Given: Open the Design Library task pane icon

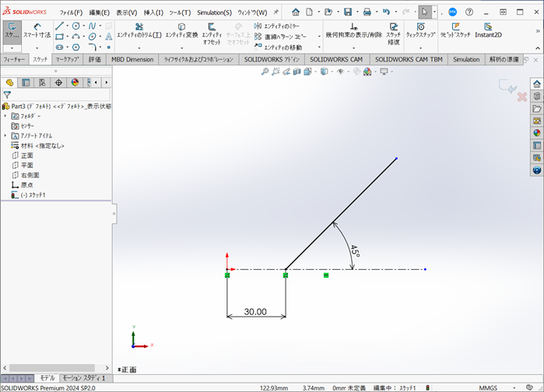Looking at the screenshot, I should [537, 96].
